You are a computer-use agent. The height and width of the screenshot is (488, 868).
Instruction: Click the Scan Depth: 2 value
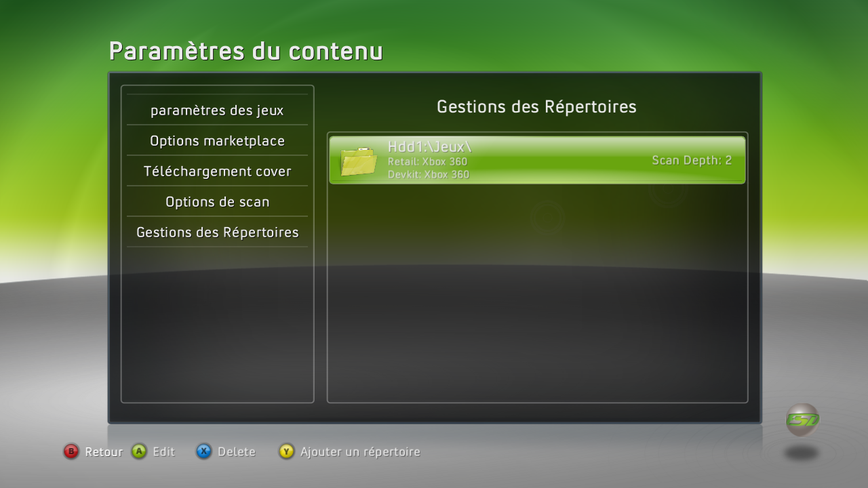pyautogui.click(x=692, y=161)
